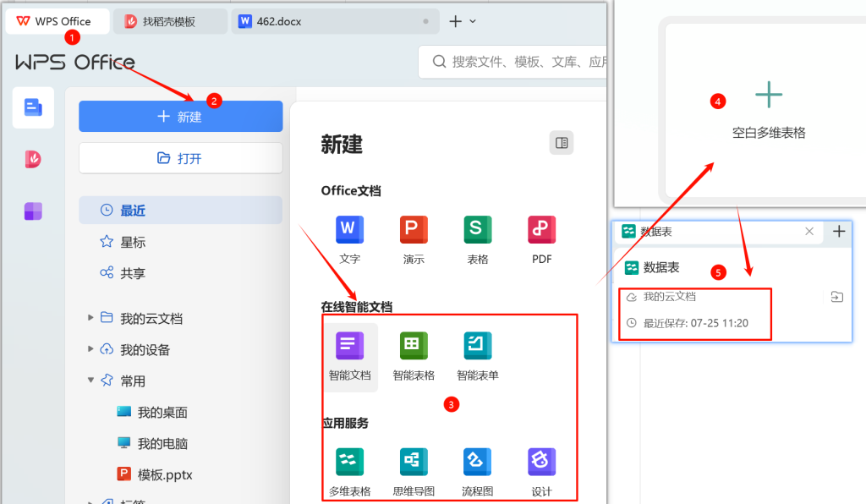Screen dimensions: 866x504
Task: Click the blue 新建 button
Action: point(181,117)
